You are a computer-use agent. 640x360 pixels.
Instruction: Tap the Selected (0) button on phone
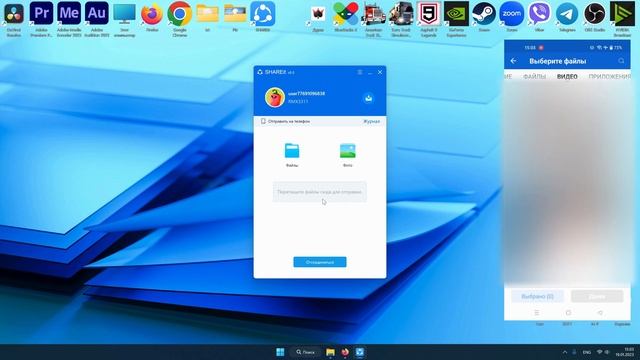coord(537,296)
